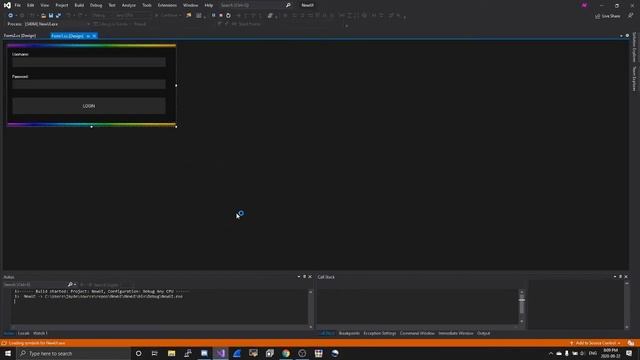Switch to the Output tab
640x360 pixels.
pos(483,333)
